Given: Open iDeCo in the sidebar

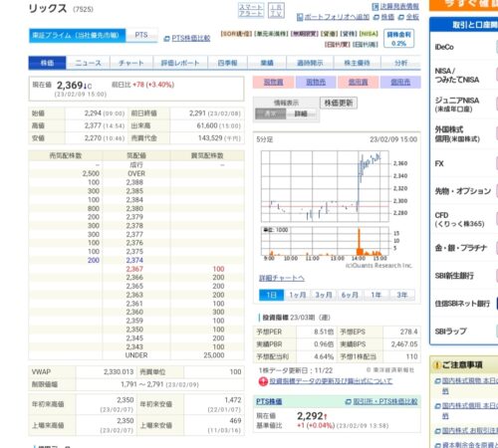Looking at the screenshot, I should coord(444,47).
